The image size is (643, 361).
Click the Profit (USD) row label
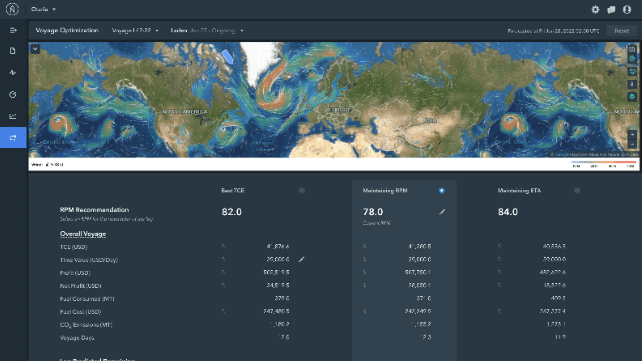[x=75, y=273]
